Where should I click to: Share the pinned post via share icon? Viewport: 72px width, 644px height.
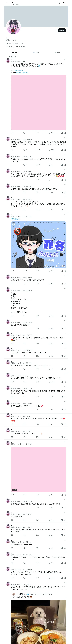[x=65, y=133]
